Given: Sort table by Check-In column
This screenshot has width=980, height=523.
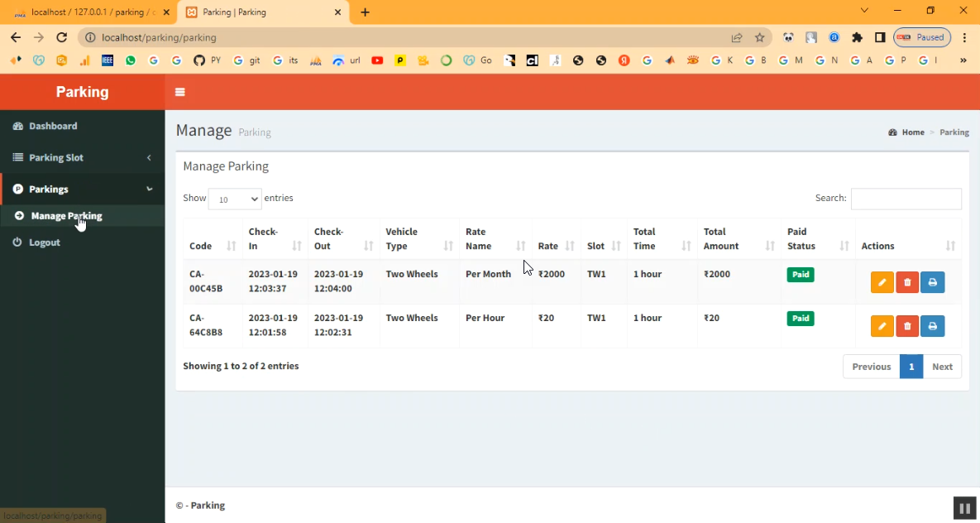Looking at the screenshot, I should click(x=273, y=239).
